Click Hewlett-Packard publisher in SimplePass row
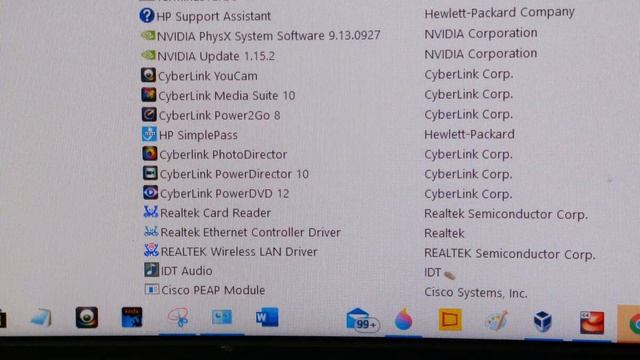This screenshot has height=360, width=640. pos(469,134)
